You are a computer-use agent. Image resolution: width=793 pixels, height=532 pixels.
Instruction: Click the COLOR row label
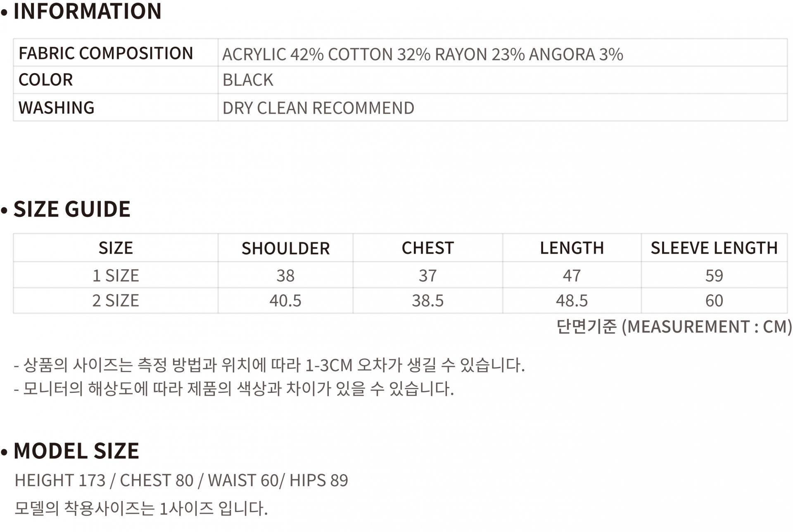[46, 80]
